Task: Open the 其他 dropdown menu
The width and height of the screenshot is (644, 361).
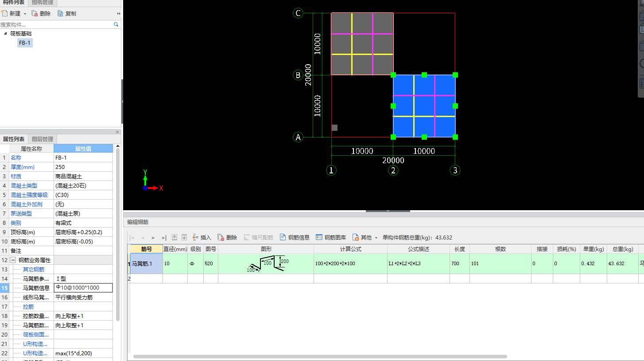Action: pyautogui.click(x=365, y=238)
